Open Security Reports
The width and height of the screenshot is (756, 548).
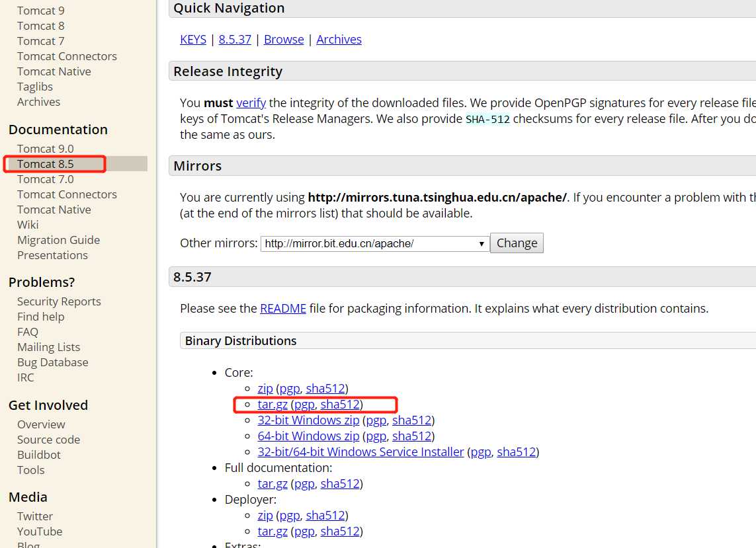pyautogui.click(x=59, y=301)
